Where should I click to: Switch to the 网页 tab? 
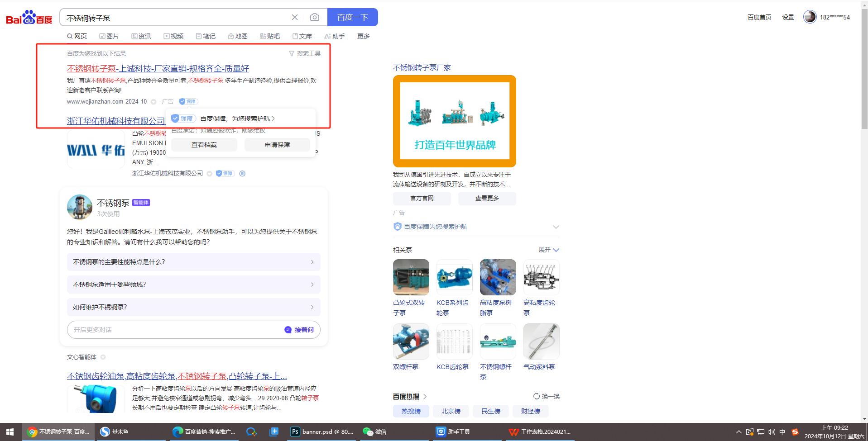77,36
